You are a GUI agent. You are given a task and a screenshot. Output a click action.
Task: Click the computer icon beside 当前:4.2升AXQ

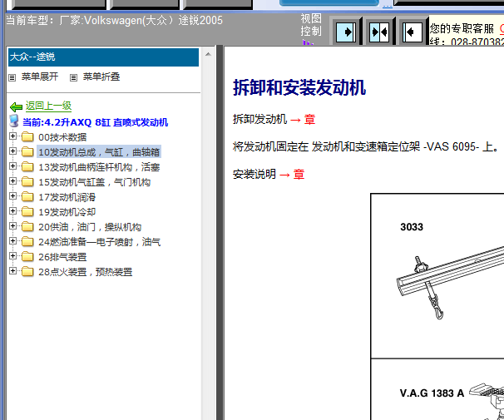(14, 121)
